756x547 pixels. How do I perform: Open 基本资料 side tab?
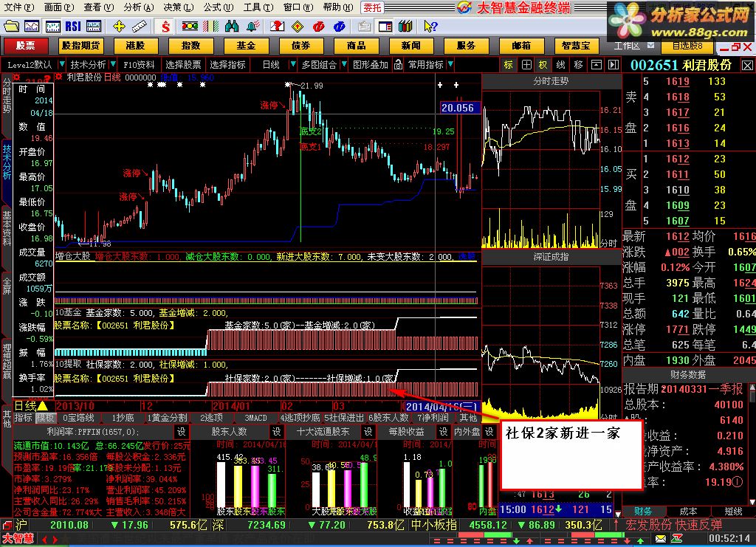click(7, 227)
